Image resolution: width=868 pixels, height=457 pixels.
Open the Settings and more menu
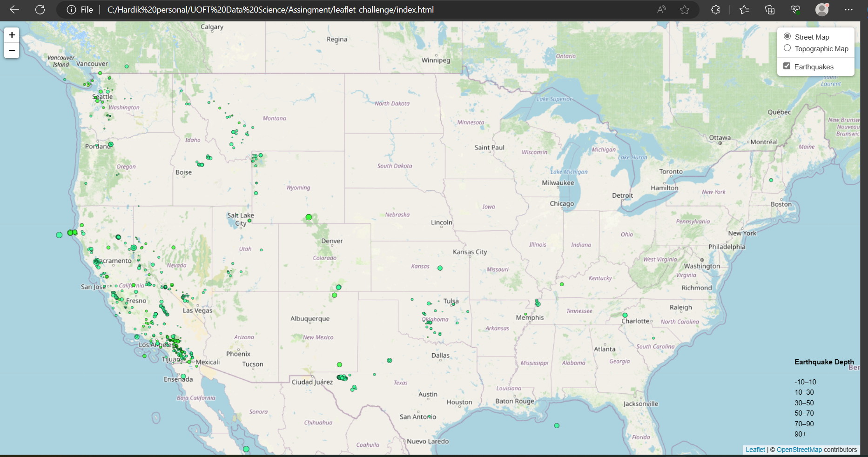coord(849,9)
